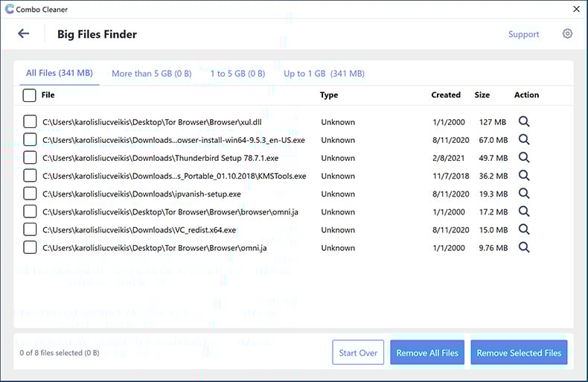Click magnifier for 9.76 MB omni.ja
Screen dimensions: 588x382
524,248
